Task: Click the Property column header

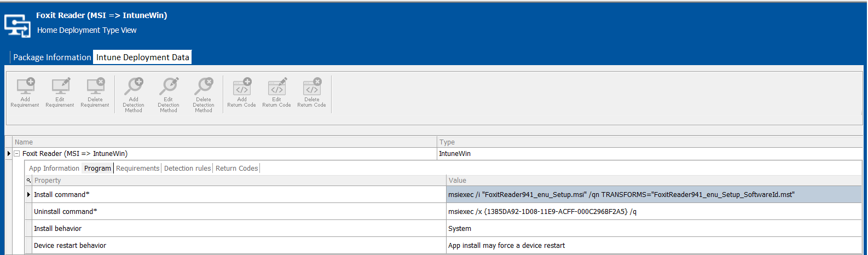Action: tap(239, 181)
